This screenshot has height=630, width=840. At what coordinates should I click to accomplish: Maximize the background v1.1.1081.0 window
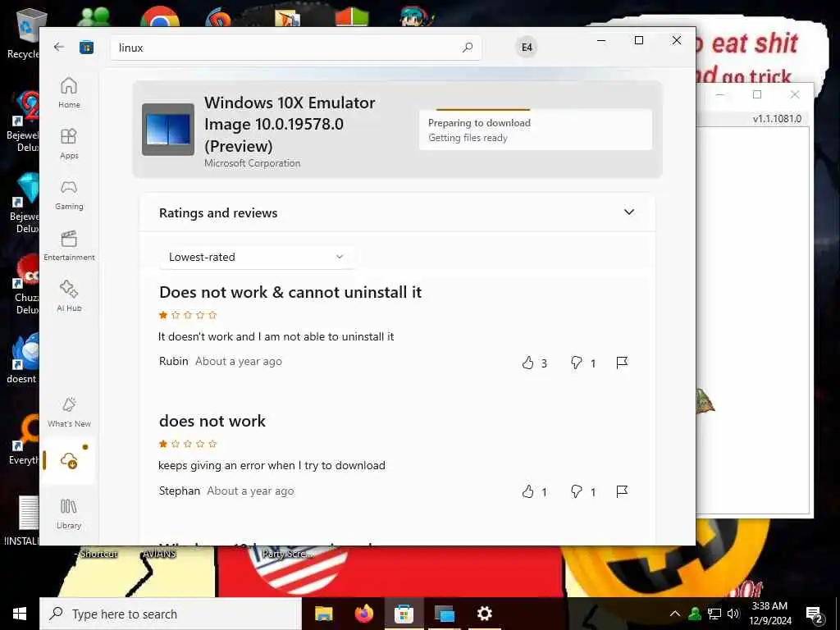click(x=757, y=95)
